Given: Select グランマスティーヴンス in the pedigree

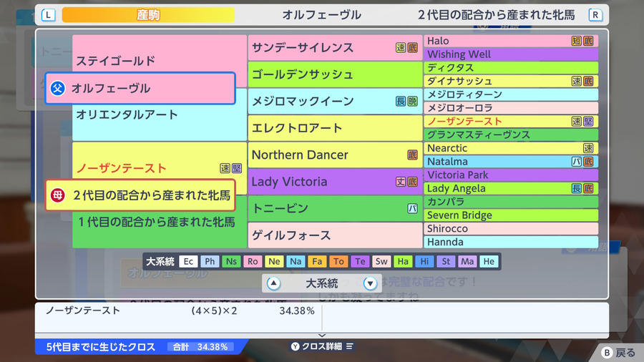Looking at the screenshot, I should click(510, 134).
